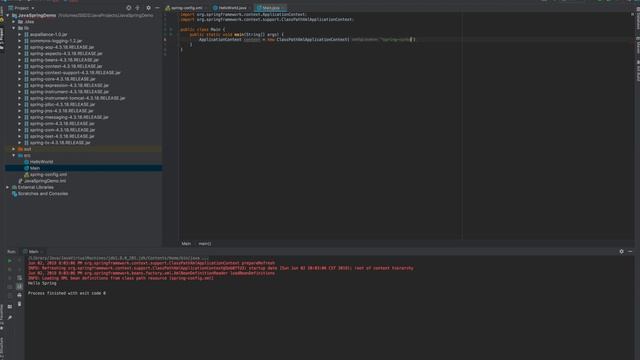This screenshot has width=640, height=360.
Task: Click the Main breadcrumb below the editor
Action: point(186,244)
